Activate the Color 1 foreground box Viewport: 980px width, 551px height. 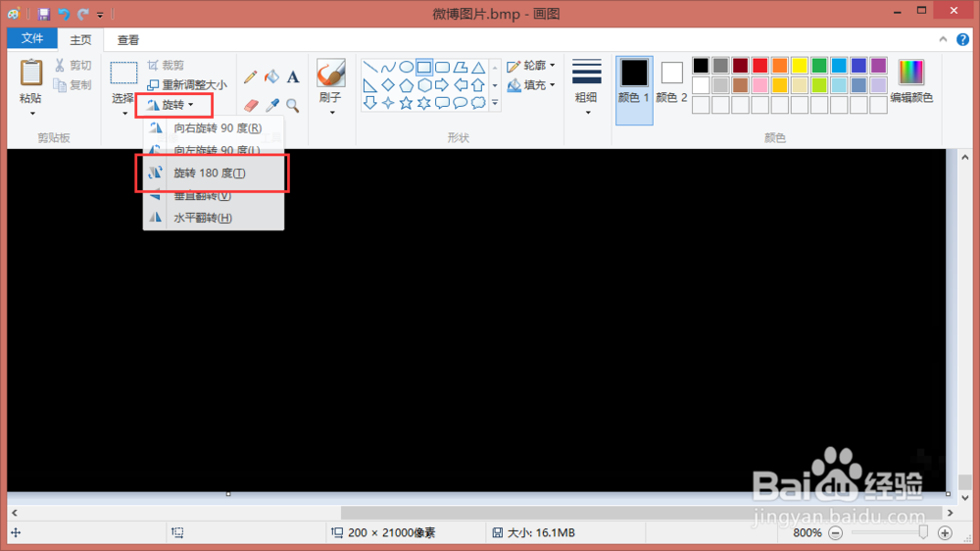click(634, 90)
